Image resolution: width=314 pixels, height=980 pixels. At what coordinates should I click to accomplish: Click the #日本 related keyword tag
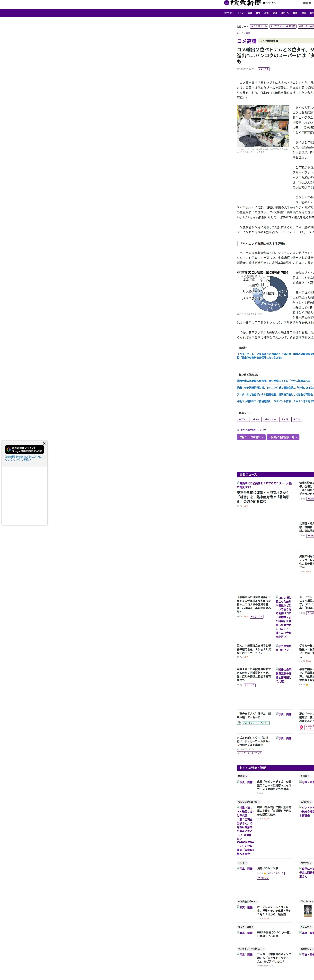pos(297,419)
